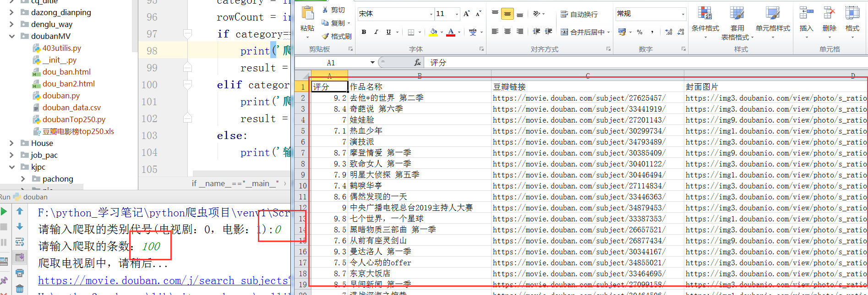The image size is (868, 295).
Task: Apply the yellow fill color bucket
Action: (x=433, y=32)
